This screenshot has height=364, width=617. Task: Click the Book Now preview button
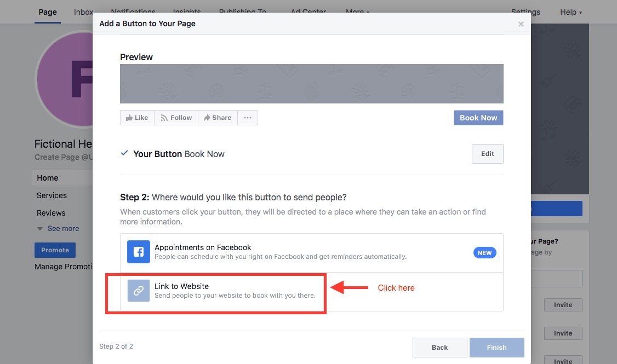(478, 118)
